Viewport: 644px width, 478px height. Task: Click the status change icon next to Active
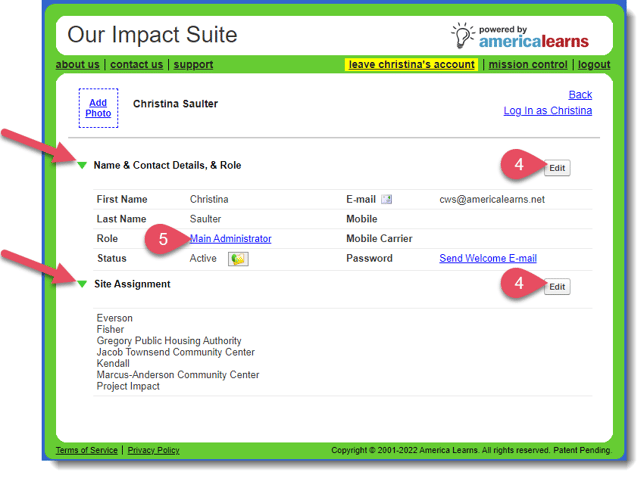[237, 259]
